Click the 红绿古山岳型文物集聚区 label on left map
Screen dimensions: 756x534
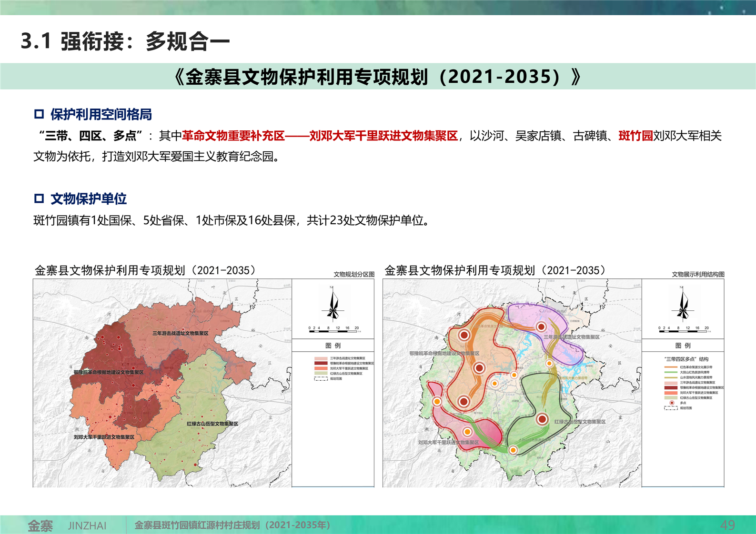tap(212, 424)
